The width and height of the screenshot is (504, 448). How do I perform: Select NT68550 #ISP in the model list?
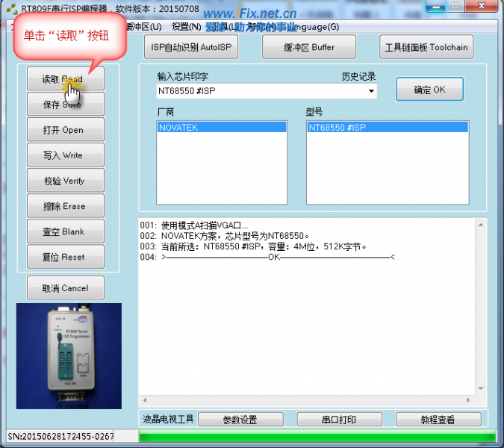[x=387, y=128]
